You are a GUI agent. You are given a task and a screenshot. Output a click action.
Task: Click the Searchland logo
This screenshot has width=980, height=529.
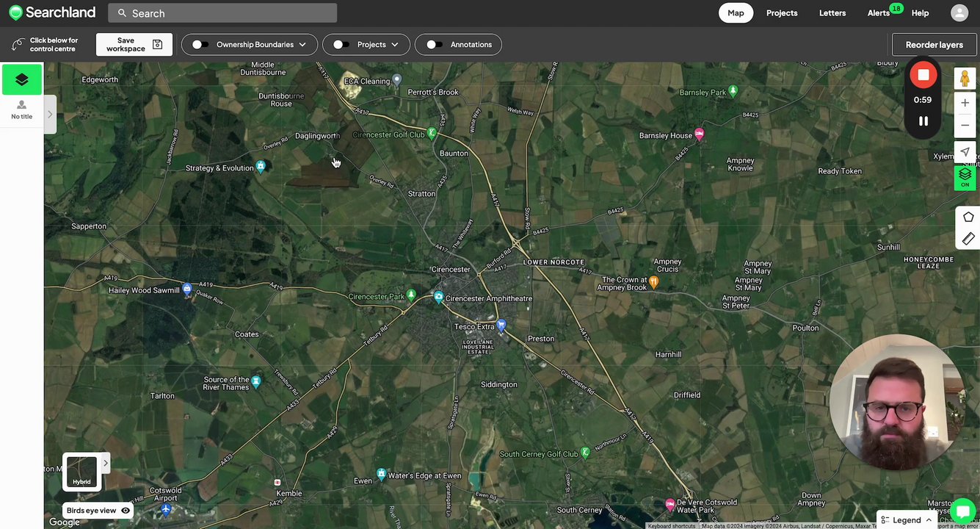coord(52,12)
